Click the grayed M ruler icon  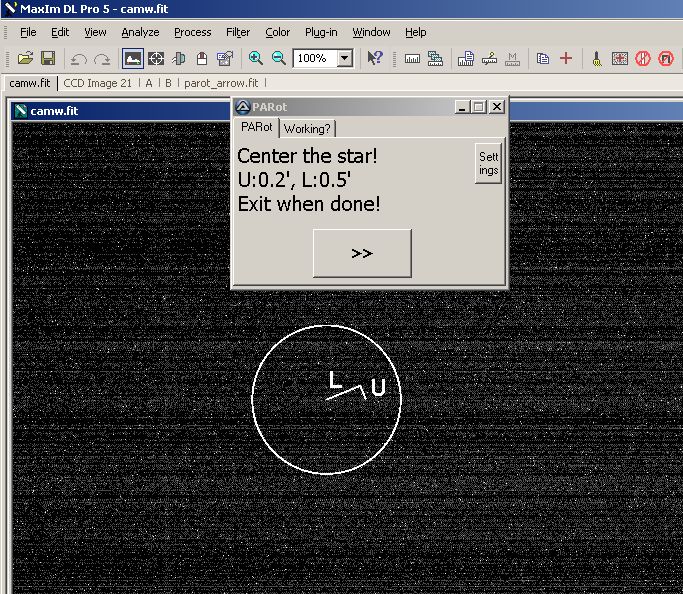coord(512,58)
